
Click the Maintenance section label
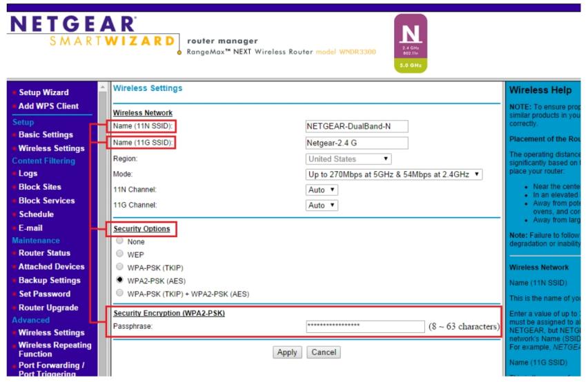(x=36, y=241)
